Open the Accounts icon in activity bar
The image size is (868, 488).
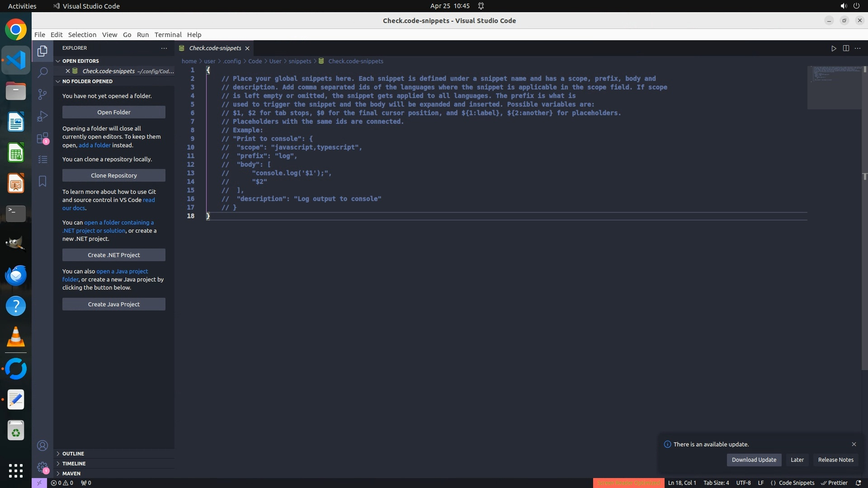pyautogui.click(x=42, y=446)
